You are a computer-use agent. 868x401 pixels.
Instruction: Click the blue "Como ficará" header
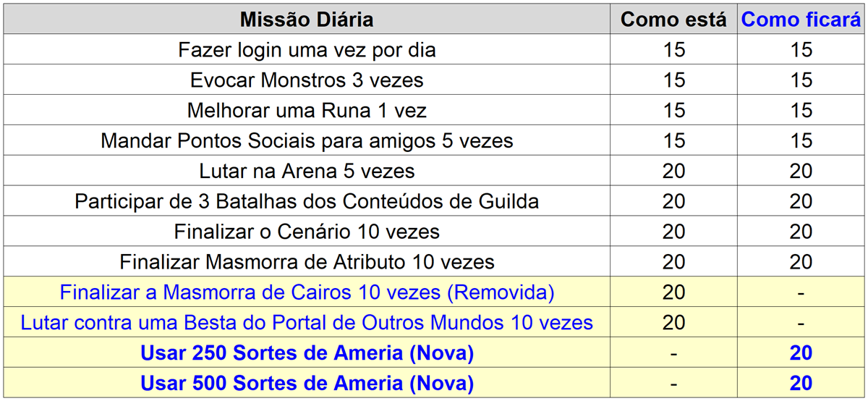pos(801,20)
